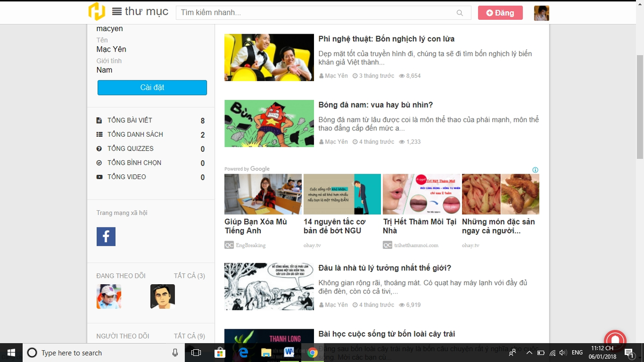Click the battery icon in system tray
Screen dimensions: 644x362
pos(541,352)
